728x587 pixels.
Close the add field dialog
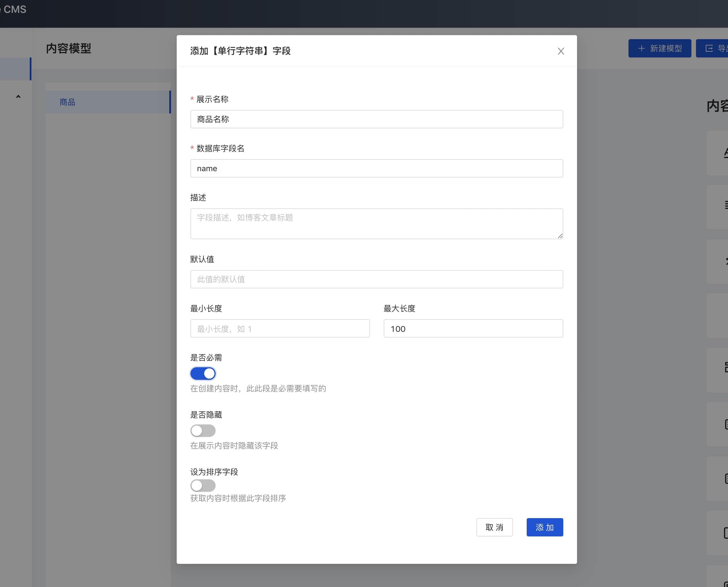(x=560, y=51)
